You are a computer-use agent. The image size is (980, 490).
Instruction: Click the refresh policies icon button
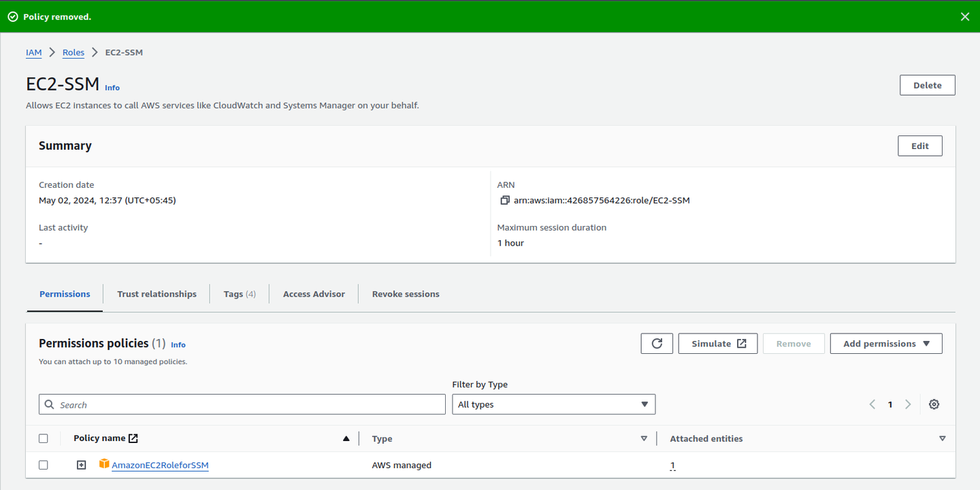(657, 344)
